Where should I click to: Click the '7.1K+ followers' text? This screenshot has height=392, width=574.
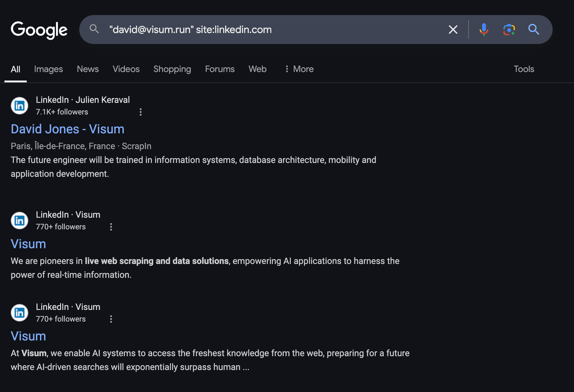pos(62,112)
